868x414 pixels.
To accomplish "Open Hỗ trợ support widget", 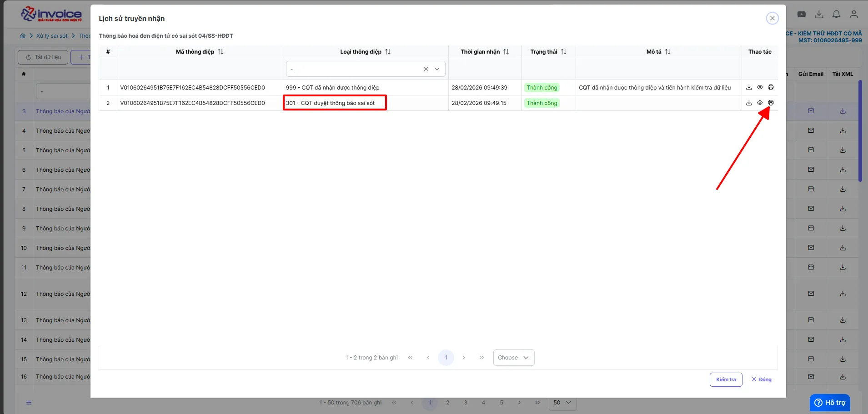I will 830,403.
